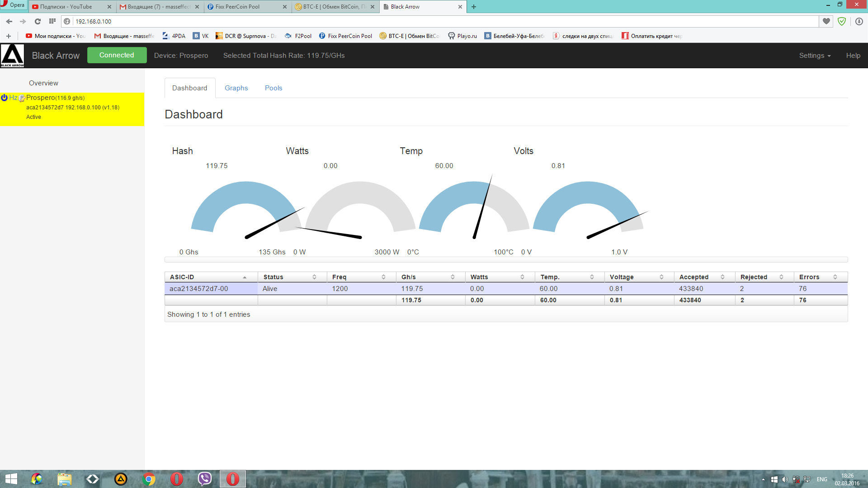
Task: Reload the page with the refresh icon
Action: tap(38, 21)
